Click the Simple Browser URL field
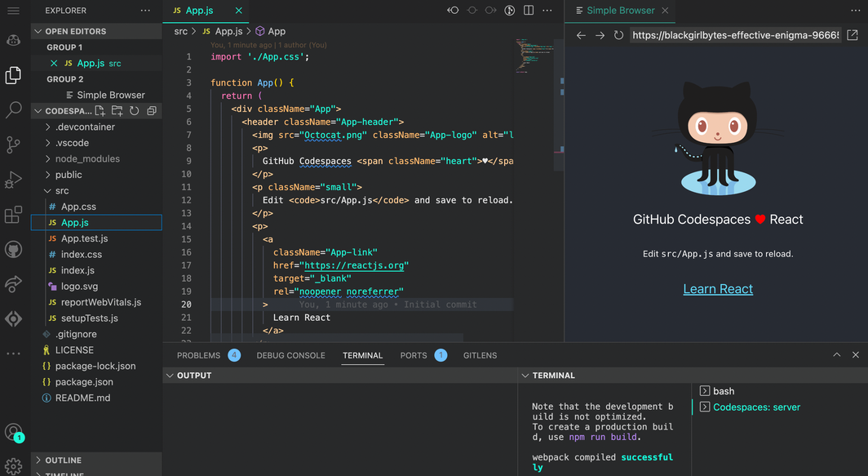This screenshot has height=476, width=868. tap(736, 35)
